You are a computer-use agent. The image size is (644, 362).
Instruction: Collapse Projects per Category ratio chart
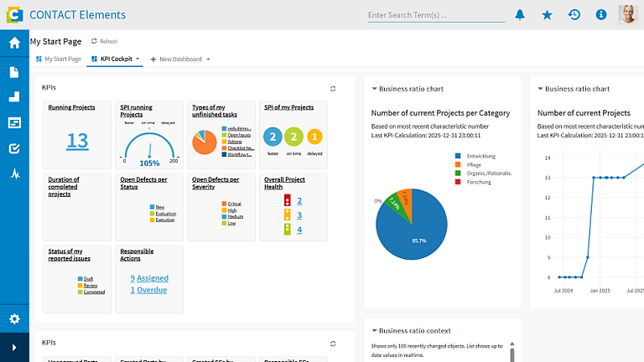(374, 89)
